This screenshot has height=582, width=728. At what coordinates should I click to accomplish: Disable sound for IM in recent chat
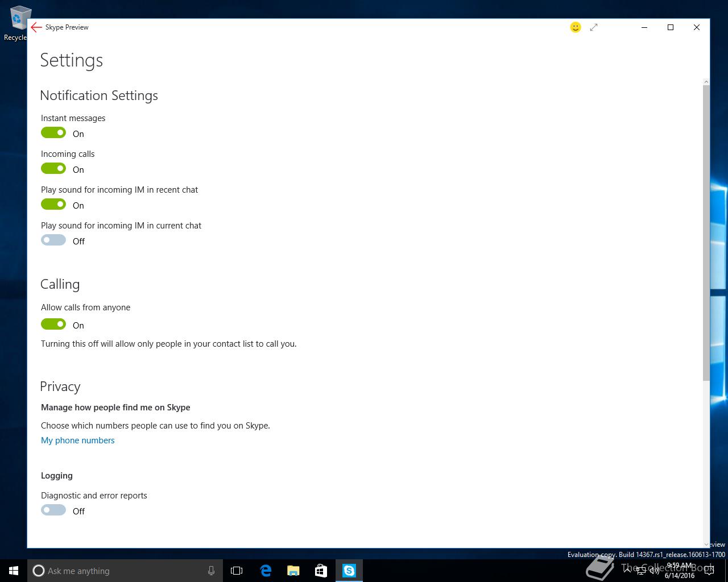point(53,204)
